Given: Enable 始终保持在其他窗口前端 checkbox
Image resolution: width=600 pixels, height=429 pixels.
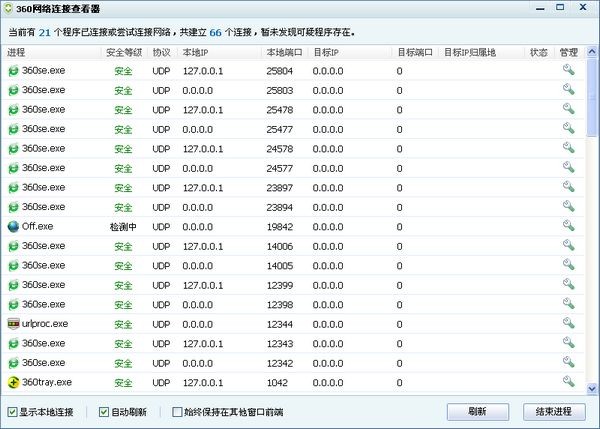Looking at the screenshot, I should tap(177, 411).
